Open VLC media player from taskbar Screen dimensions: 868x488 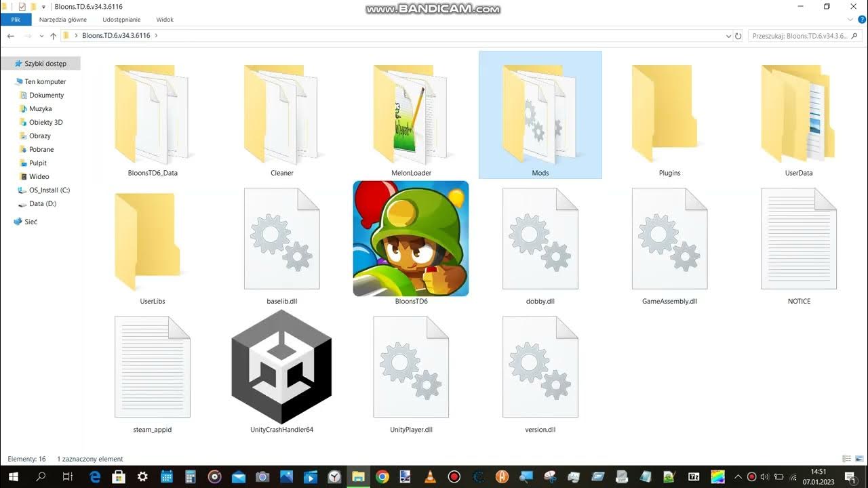click(430, 476)
